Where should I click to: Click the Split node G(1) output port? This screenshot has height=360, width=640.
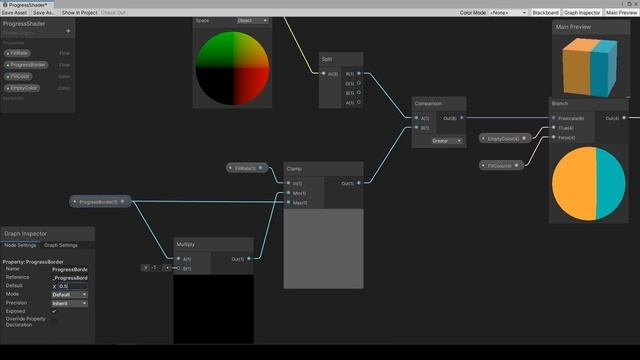click(359, 83)
